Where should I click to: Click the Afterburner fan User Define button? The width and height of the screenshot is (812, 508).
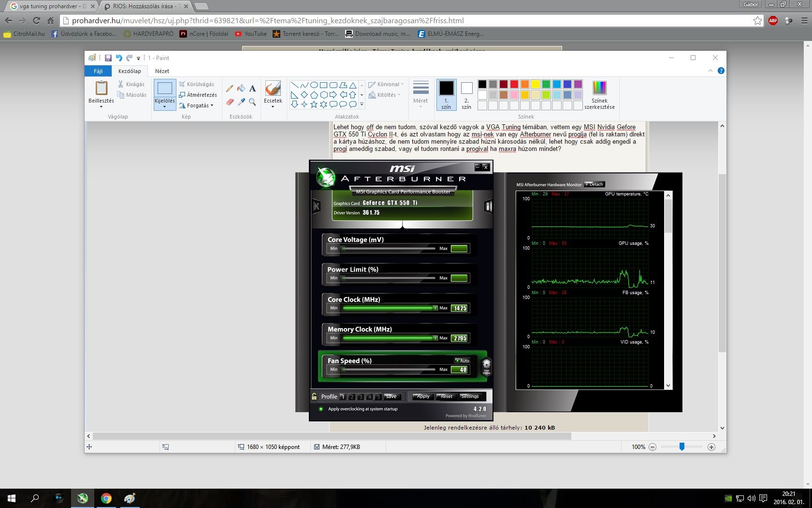486,366
